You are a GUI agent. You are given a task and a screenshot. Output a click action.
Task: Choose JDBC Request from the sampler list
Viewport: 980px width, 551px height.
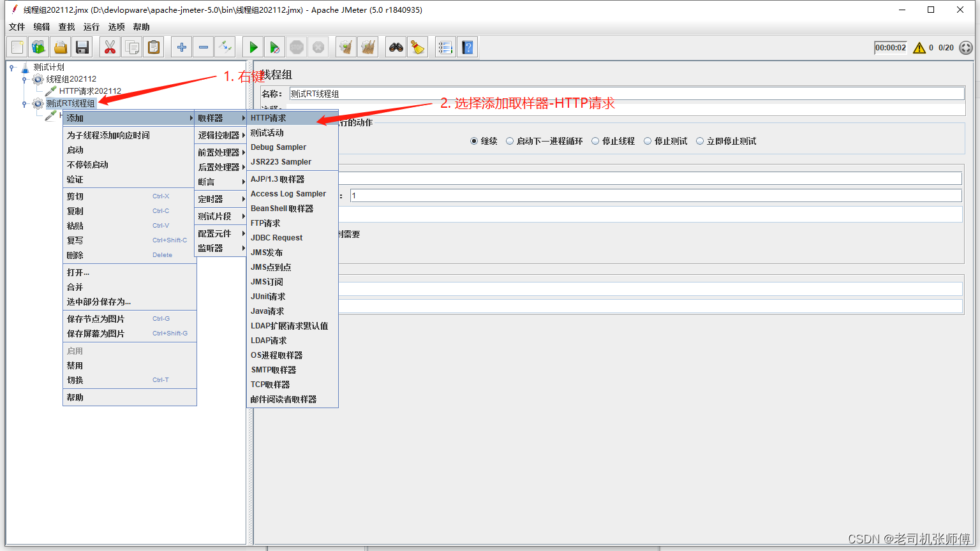(292, 238)
